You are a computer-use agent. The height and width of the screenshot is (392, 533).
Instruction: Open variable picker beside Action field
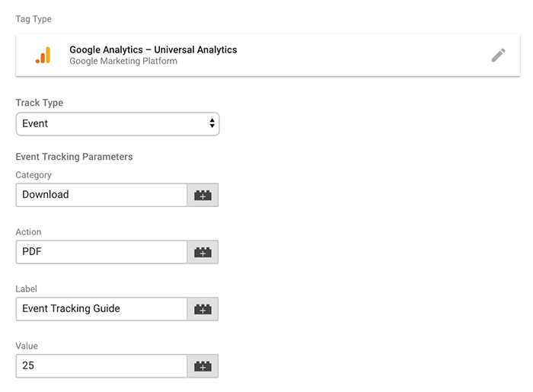click(203, 252)
